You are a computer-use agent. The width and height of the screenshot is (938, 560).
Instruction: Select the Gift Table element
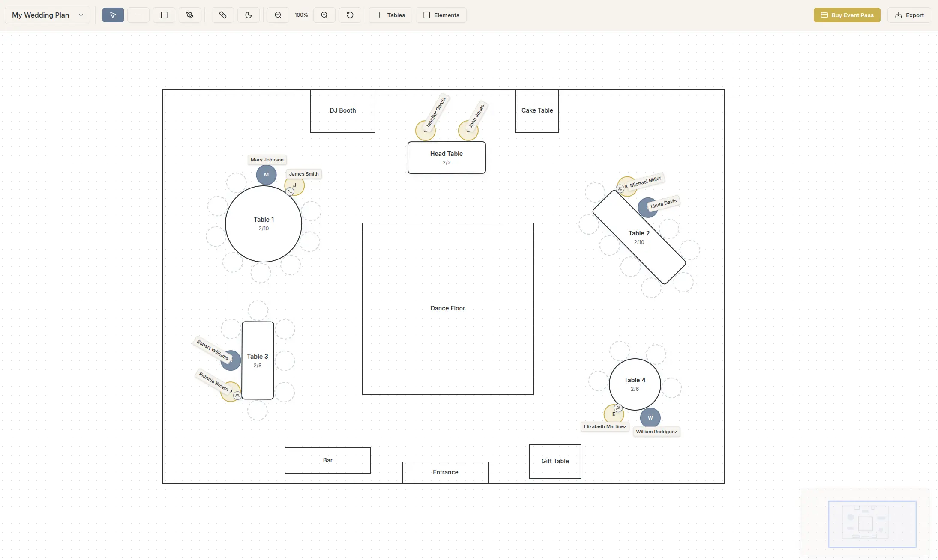[x=555, y=461]
